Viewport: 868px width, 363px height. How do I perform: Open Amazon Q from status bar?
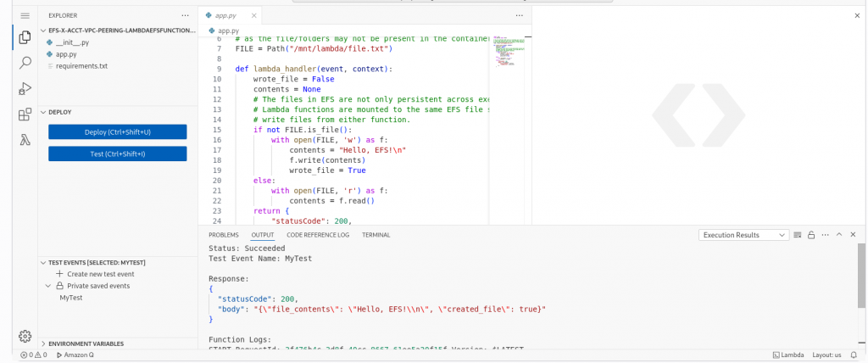pos(75,355)
